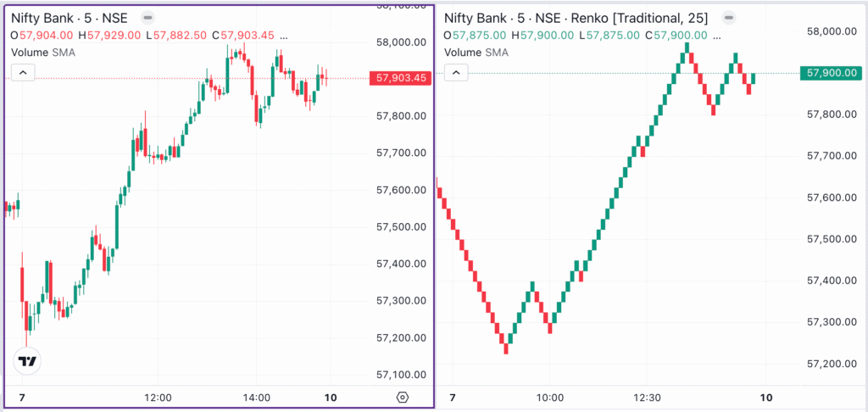Collapse indicator legend on left chart
The height and width of the screenshot is (412, 868).
tap(23, 74)
